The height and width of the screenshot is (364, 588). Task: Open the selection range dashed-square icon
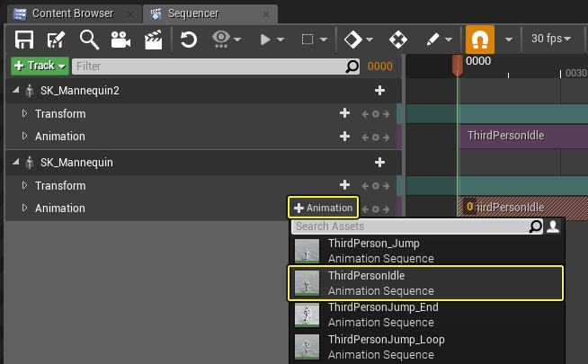click(307, 39)
